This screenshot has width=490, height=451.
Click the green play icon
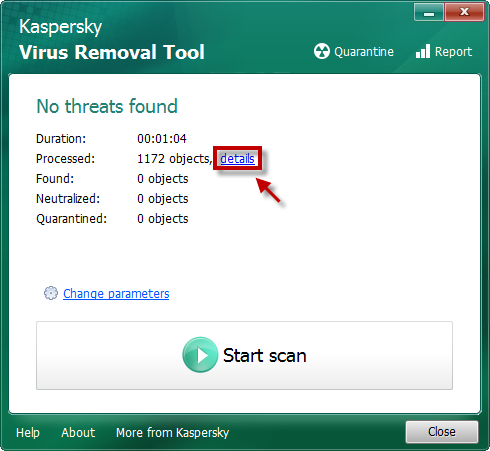pos(200,355)
